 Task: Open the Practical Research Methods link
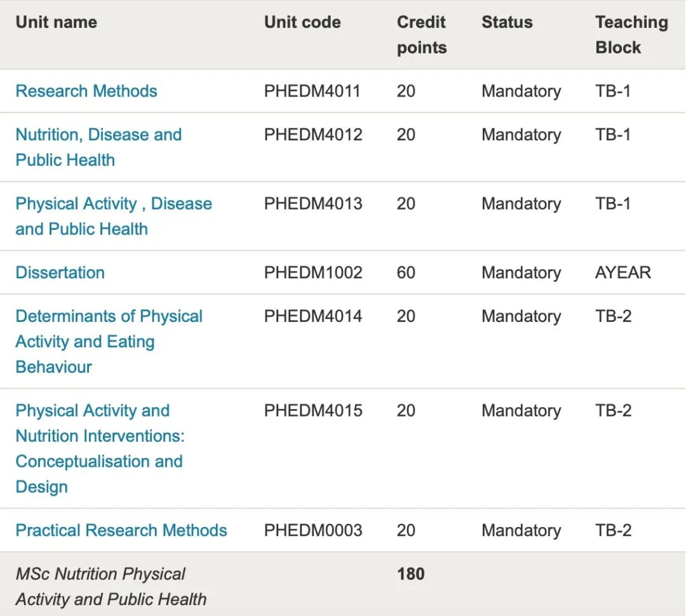coord(121,530)
